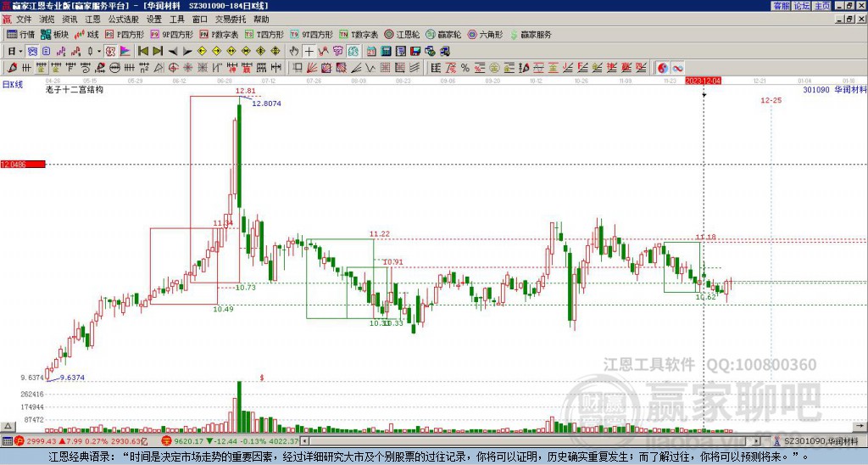Open the 行情 market quotes view
868x465 pixels.
tap(20, 34)
